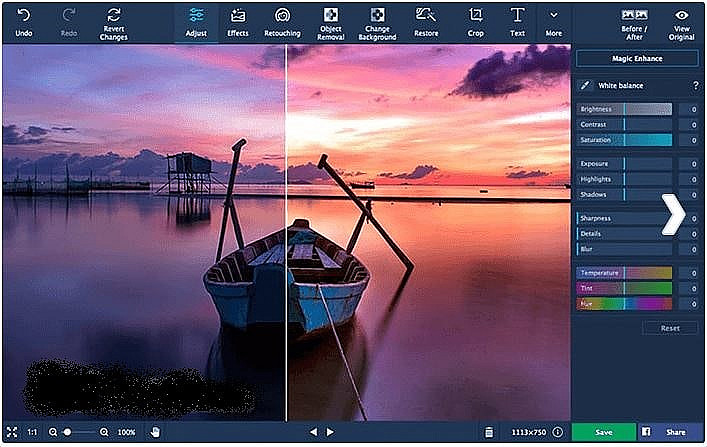
Task: Expand the More dropdown
Action: (x=554, y=23)
